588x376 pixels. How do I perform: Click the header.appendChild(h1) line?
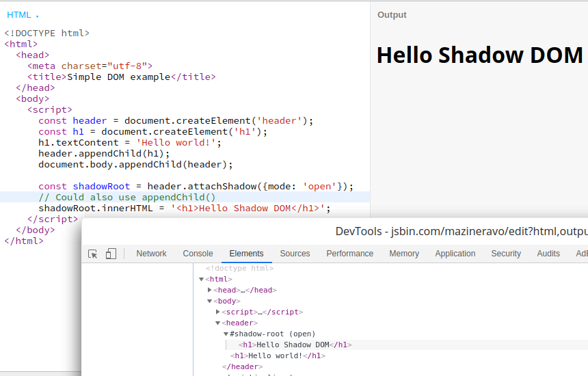[104, 153]
